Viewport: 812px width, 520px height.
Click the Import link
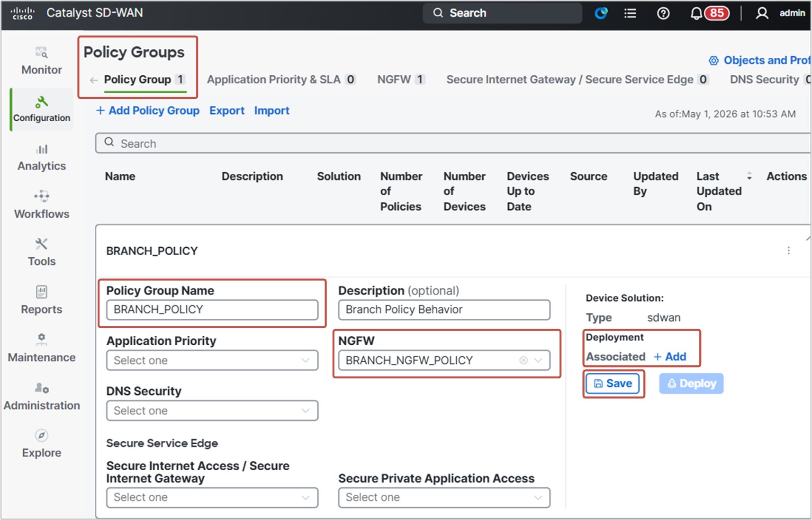271,110
